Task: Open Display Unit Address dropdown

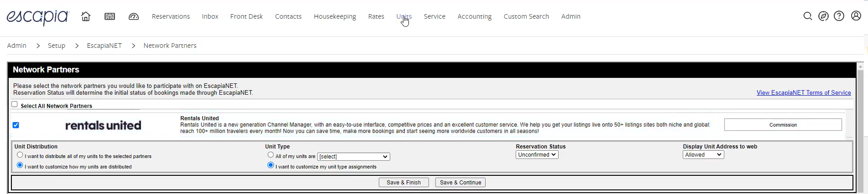Action: point(703,155)
